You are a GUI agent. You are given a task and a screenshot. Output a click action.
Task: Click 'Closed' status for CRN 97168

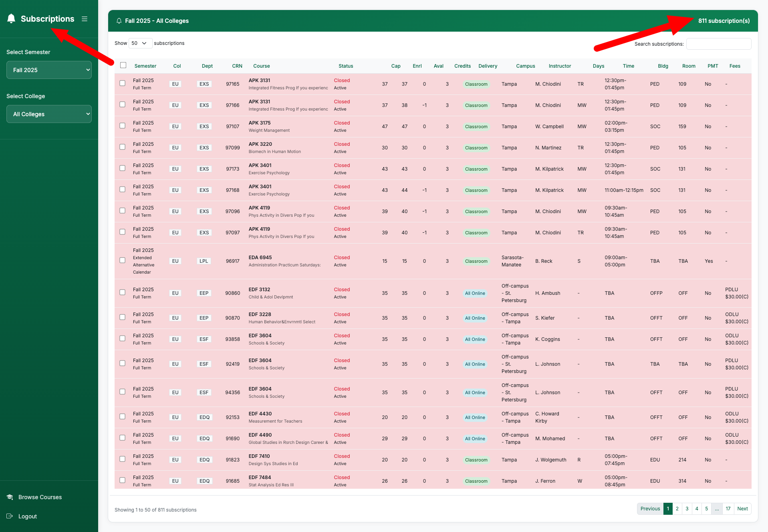[x=342, y=187]
